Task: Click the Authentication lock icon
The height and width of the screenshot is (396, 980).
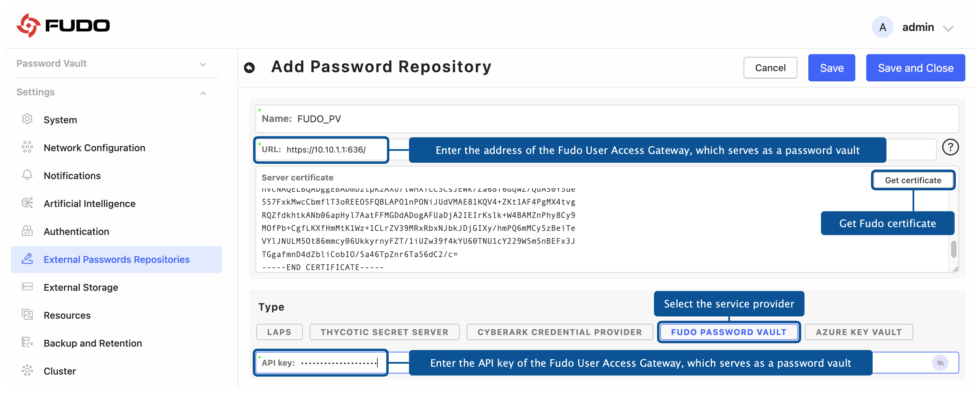Action: [27, 231]
